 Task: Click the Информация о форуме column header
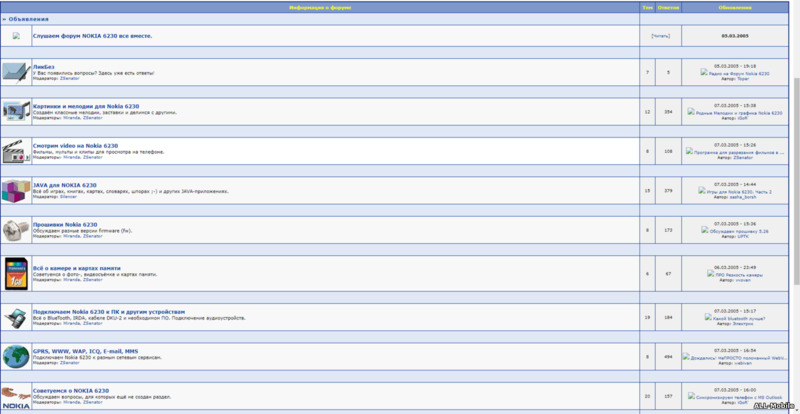[x=320, y=8]
